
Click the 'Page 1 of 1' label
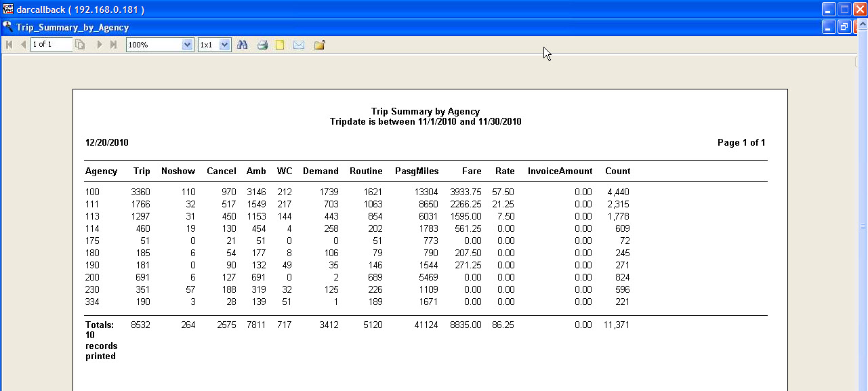coord(741,143)
